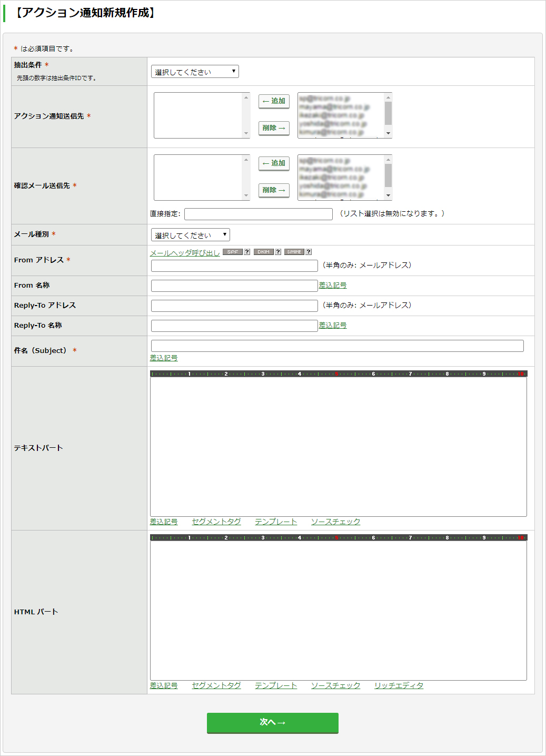The height and width of the screenshot is (756, 546).
Task: Click テンプレート link under テキストパート
Action: [276, 522]
